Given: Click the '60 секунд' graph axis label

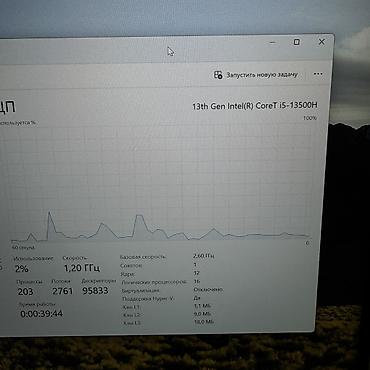Looking at the screenshot, I should point(23,248).
